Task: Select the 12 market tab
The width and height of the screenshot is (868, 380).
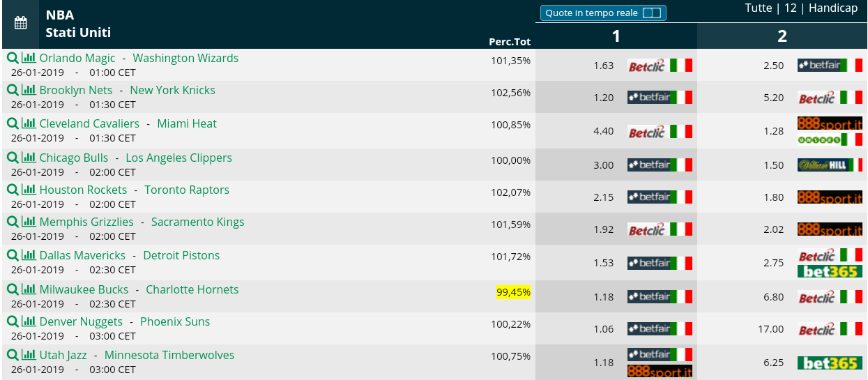Action: pyautogui.click(x=790, y=8)
